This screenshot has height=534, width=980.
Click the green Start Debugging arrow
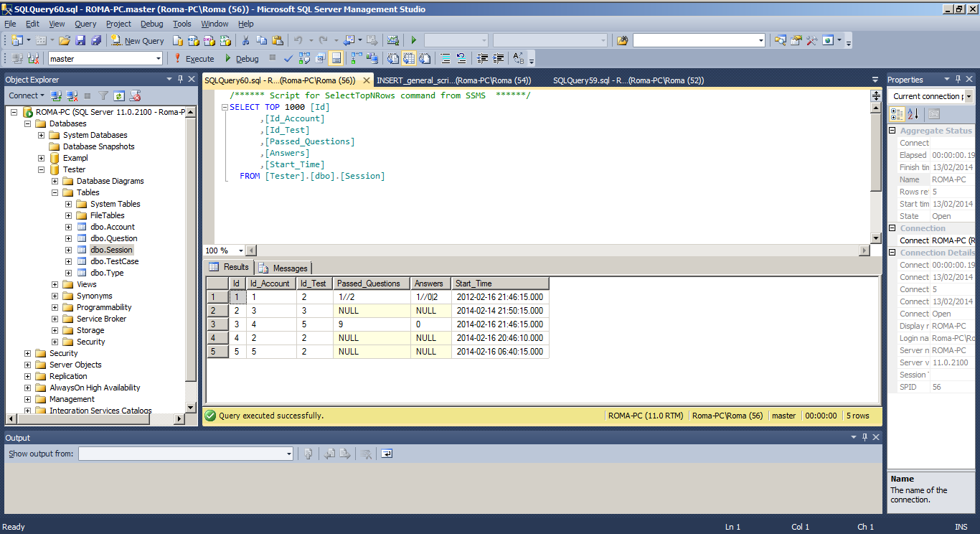click(413, 41)
